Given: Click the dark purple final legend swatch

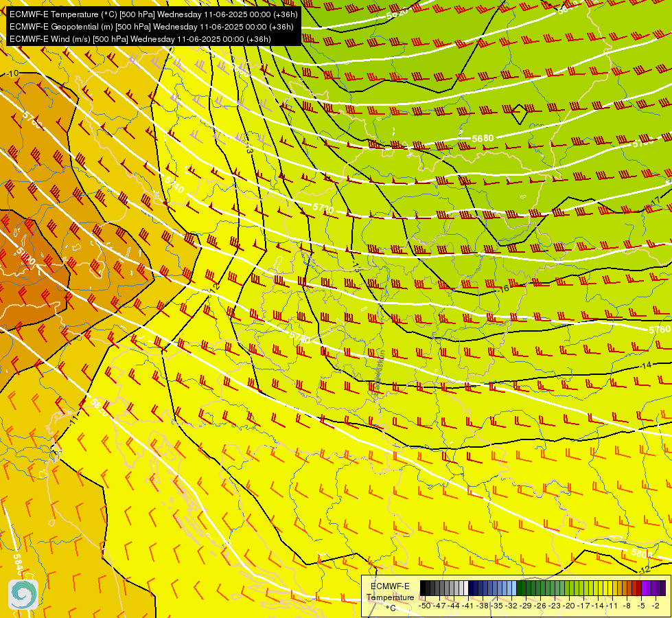Looking at the screenshot, I should coord(663,588).
